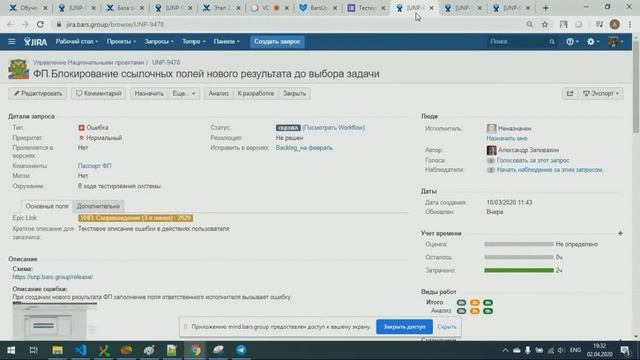Open the Epic Link label
640x360 pixels.
[135, 218]
